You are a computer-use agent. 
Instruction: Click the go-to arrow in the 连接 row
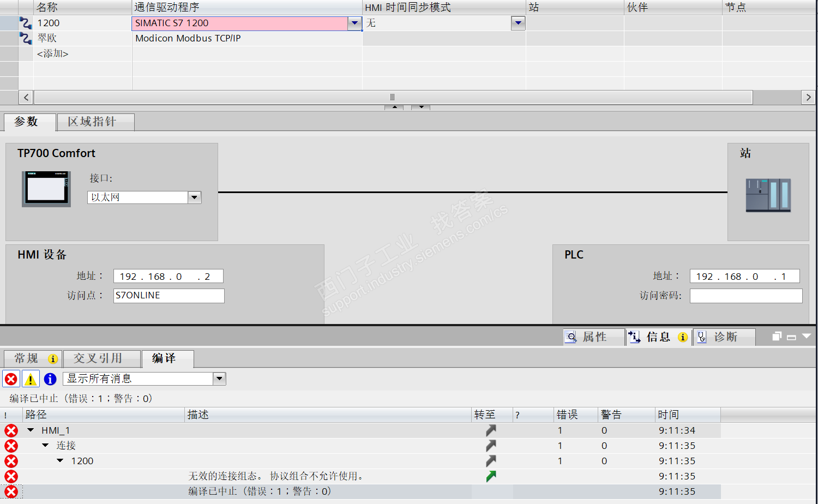pyautogui.click(x=491, y=446)
